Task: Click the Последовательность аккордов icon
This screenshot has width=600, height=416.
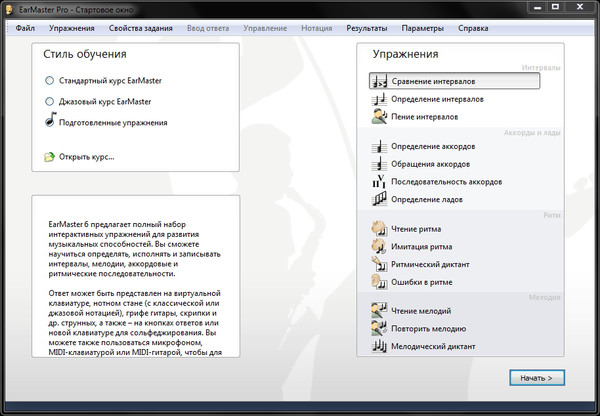Action: point(379,182)
